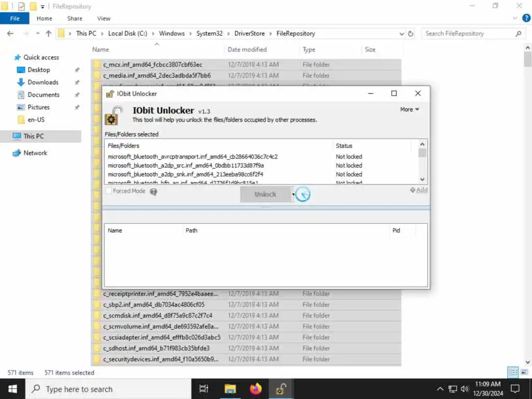This screenshot has width=532, height=399.
Task: Switch to details view layout icon
Action: coord(513,373)
